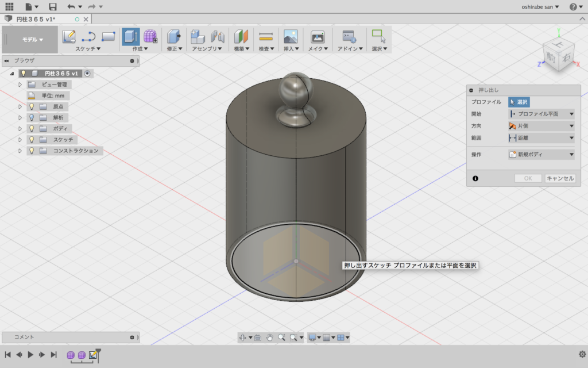Open the アセンブリ menu

click(207, 49)
